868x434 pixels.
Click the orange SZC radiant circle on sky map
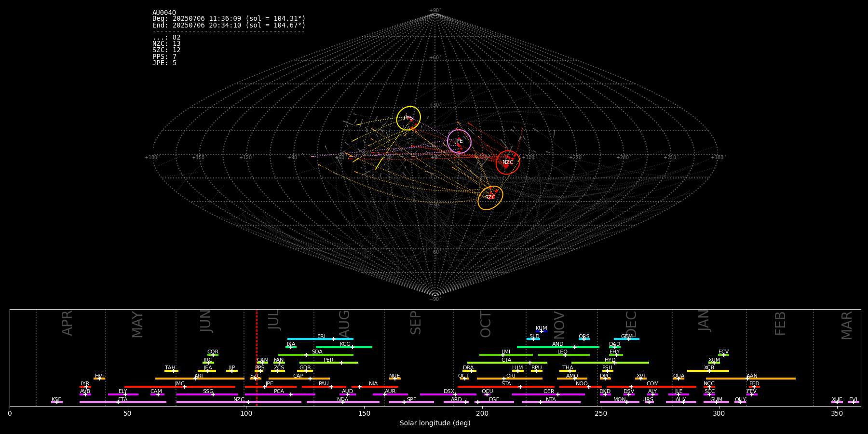pos(490,198)
